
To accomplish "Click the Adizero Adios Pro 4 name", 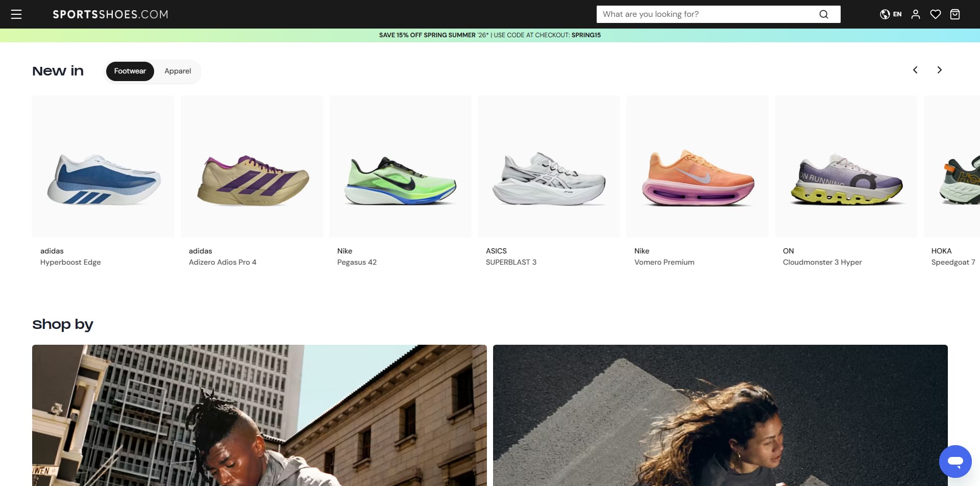I will (x=223, y=262).
